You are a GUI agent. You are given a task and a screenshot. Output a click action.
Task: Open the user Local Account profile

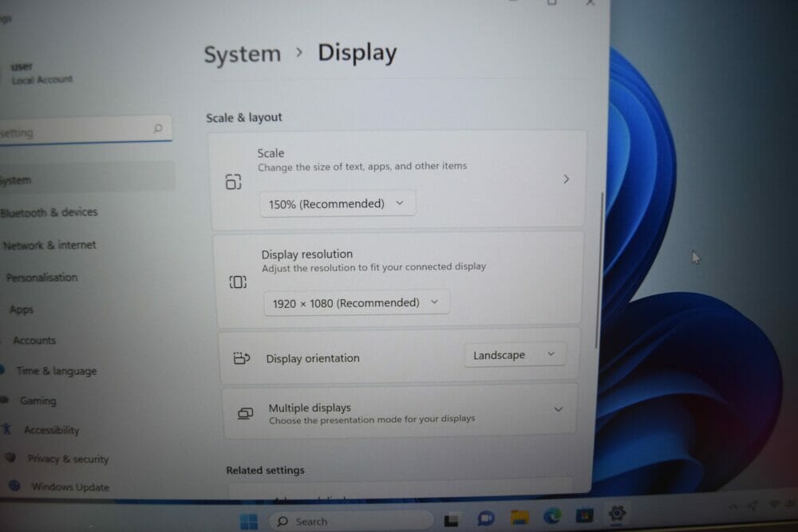coord(41,73)
